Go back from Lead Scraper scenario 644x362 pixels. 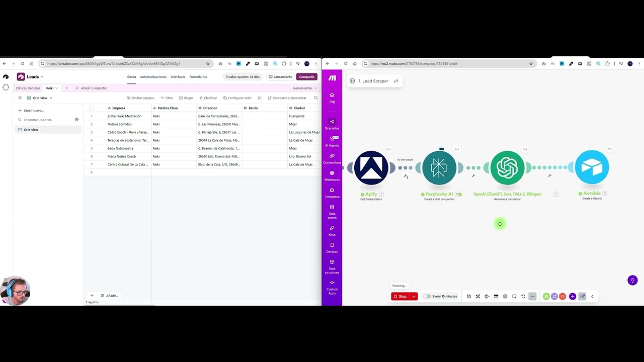[x=352, y=81]
